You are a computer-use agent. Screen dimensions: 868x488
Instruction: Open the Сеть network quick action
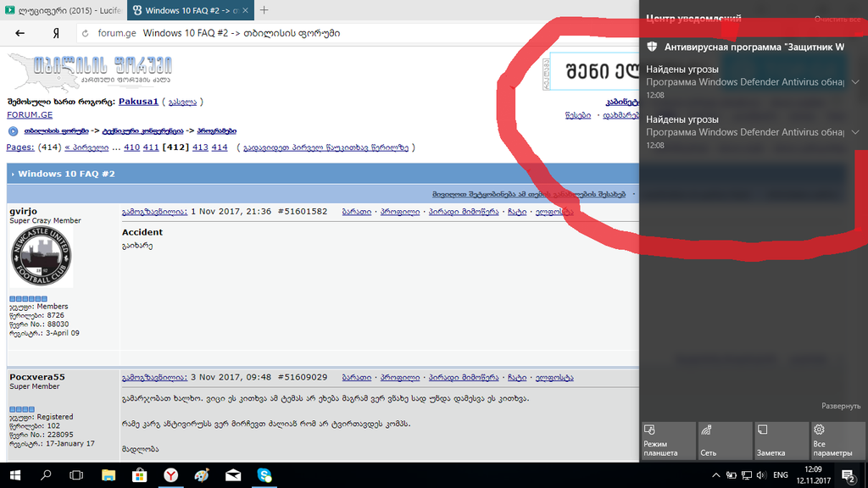(x=725, y=441)
